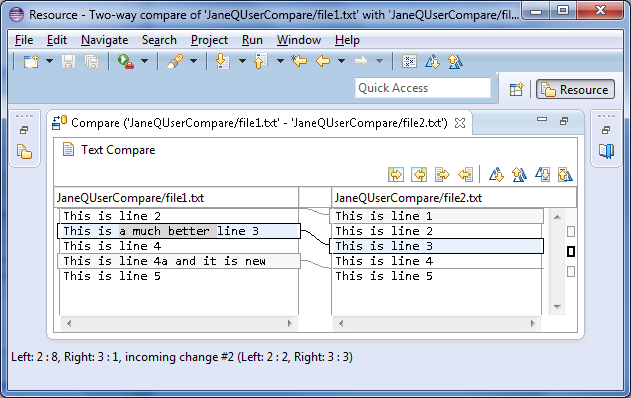631x398 pixels.
Task: Click the selected bold overview ruler marker
Action: pos(571,252)
